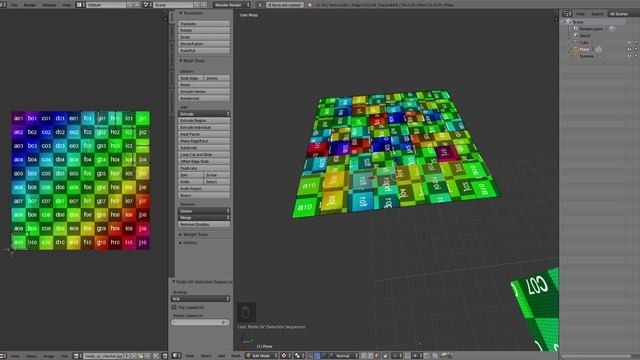The image size is (640, 360).
Task: Click the Screw button
Action: (216, 175)
